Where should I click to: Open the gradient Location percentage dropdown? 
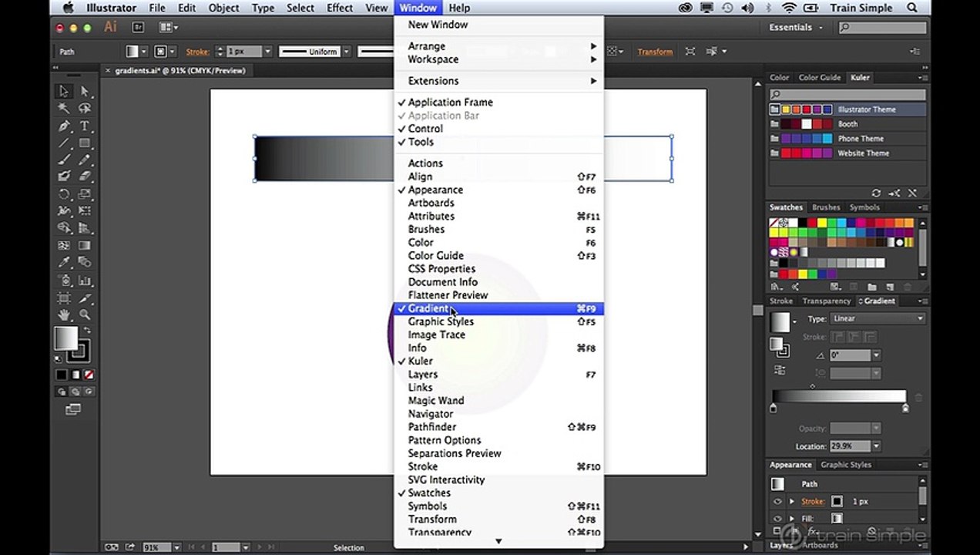tap(877, 446)
